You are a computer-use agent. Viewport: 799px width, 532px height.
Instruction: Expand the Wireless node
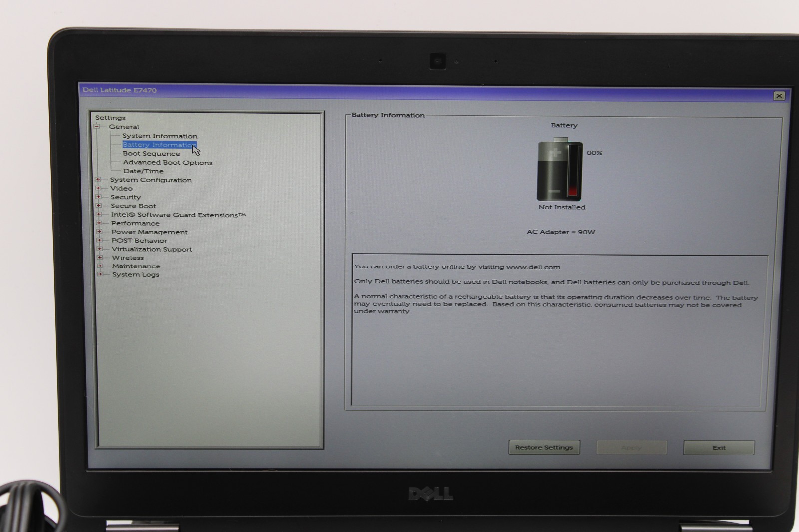pyautogui.click(x=100, y=257)
